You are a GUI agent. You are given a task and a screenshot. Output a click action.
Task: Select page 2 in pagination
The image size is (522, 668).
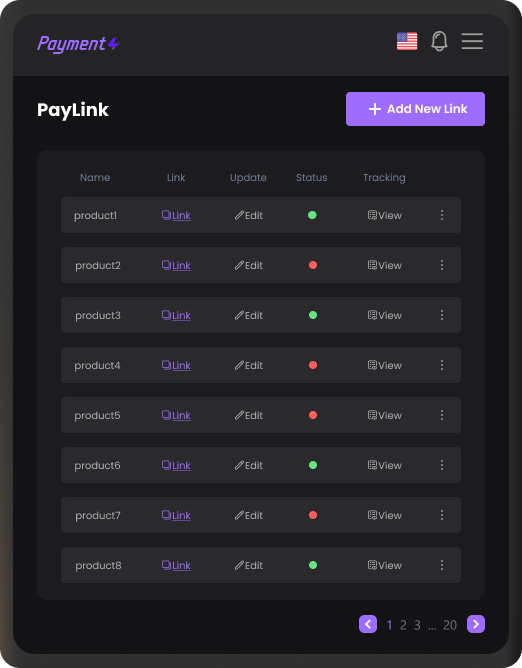pos(403,625)
